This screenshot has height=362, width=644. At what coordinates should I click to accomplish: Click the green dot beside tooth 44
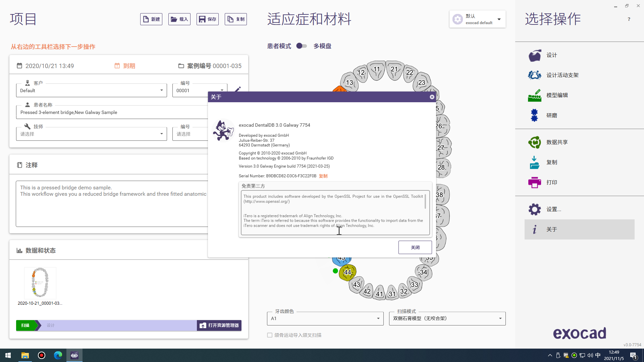tap(335, 271)
